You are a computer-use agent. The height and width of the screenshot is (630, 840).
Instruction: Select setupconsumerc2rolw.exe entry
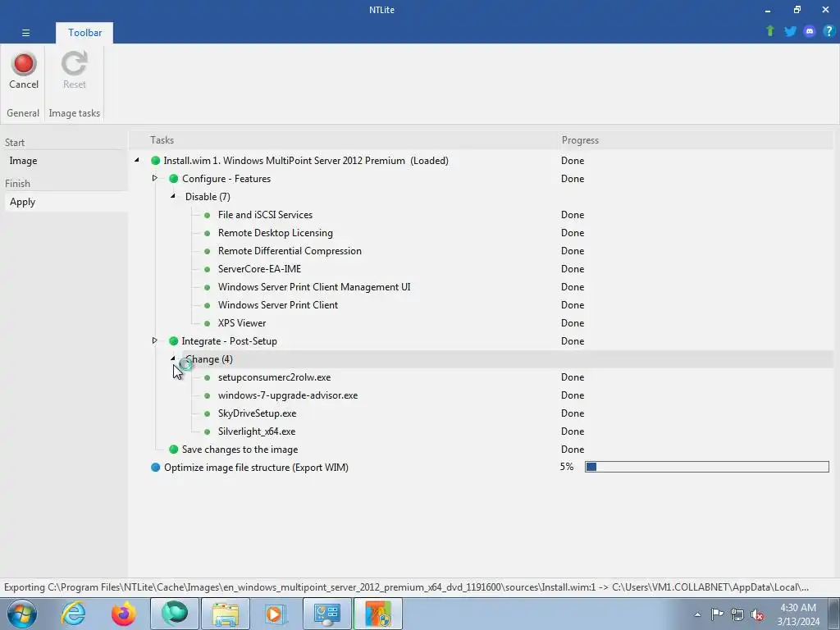coord(274,377)
